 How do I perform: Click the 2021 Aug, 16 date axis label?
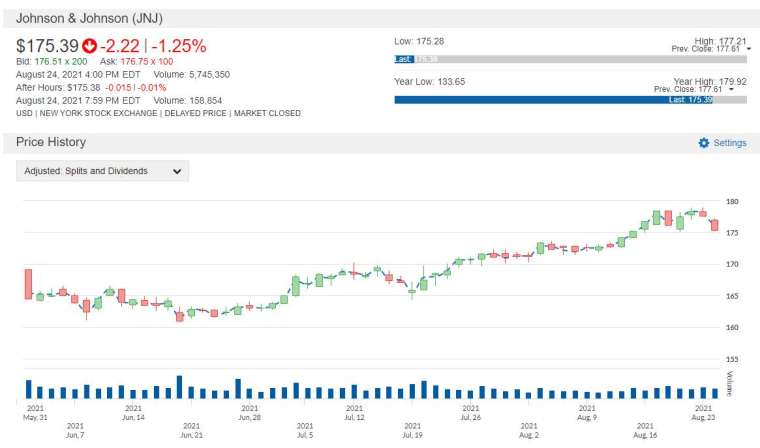pos(645,431)
